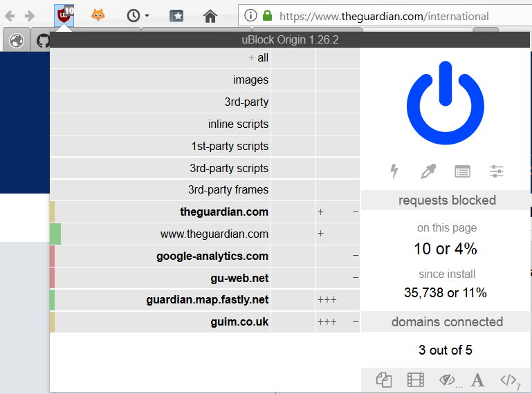Image resolution: width=532 pixels, height=394 pixels.
Task: Toggle large media elements blocking
Action: [416, 379]
